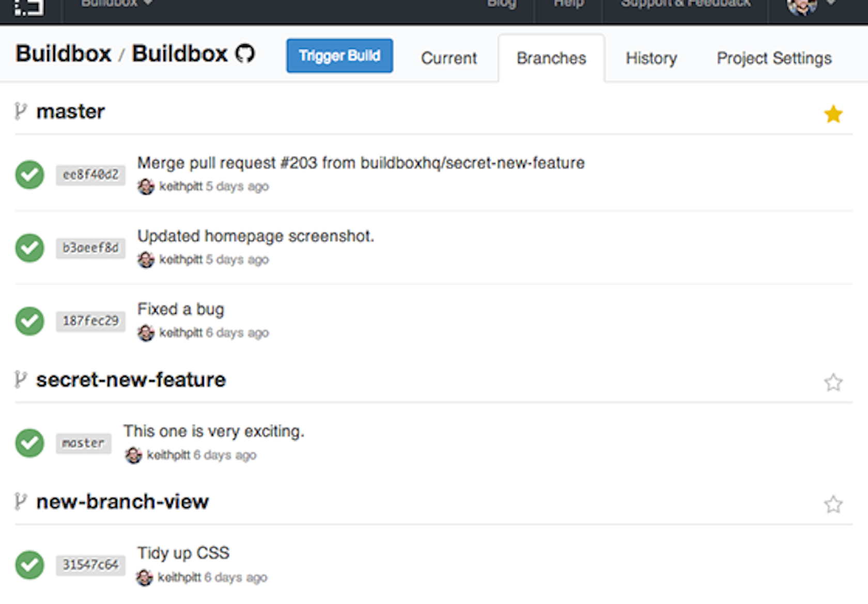Click the green check beside Tidy up CSS

pyautogui.click(x=29, y=564)
